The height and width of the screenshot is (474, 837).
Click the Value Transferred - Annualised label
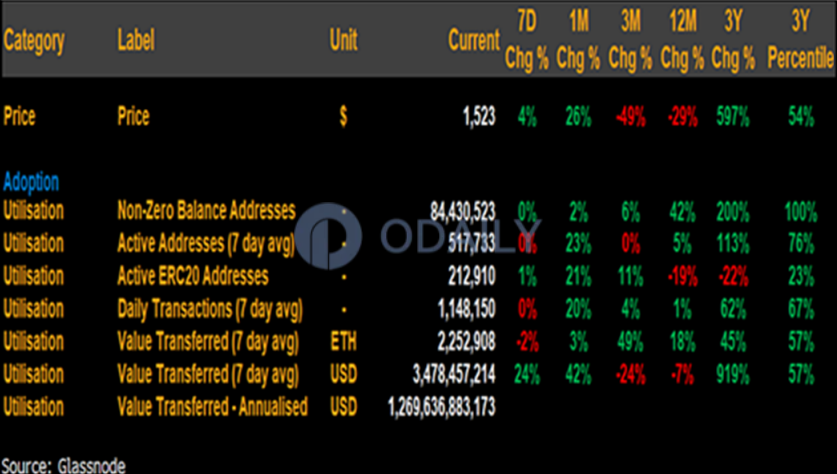[x=212, y=407]
